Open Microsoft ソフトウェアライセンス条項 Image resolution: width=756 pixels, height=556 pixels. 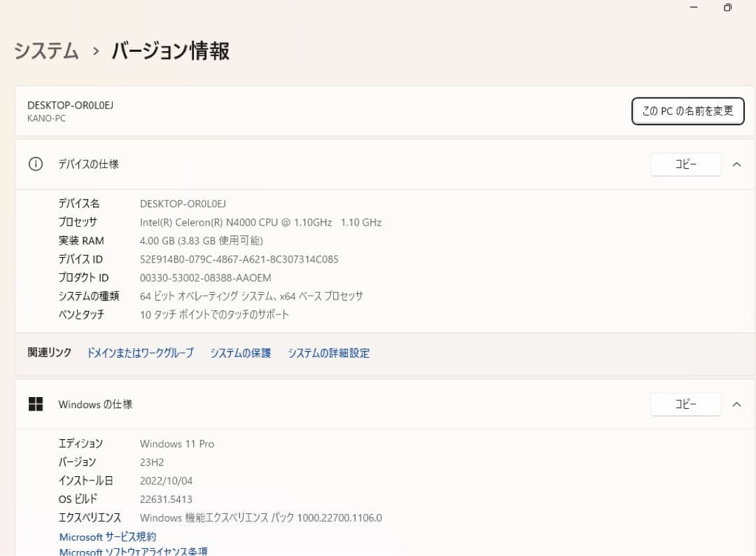point(133,552)
